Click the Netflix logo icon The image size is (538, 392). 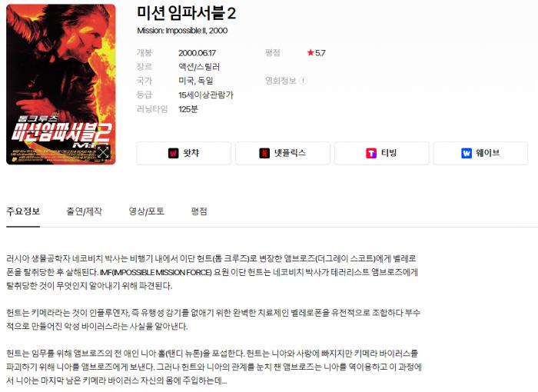[264, 153]
